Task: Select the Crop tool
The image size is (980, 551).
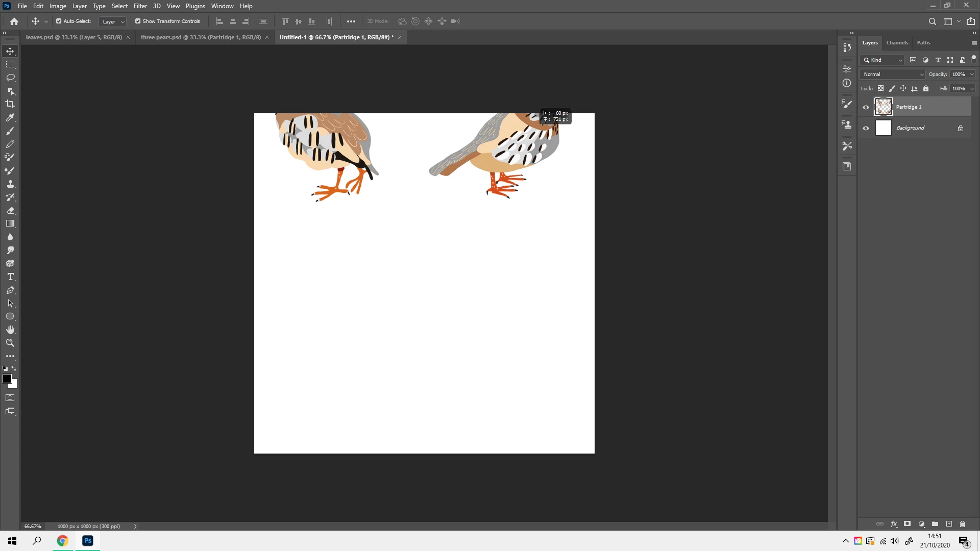Action: tap(10, 104)
